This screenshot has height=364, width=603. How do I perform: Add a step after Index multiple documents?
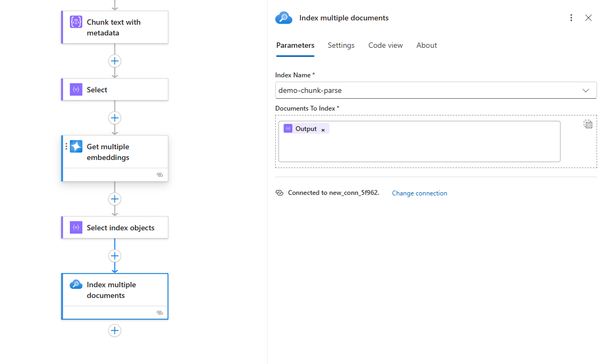114,330
